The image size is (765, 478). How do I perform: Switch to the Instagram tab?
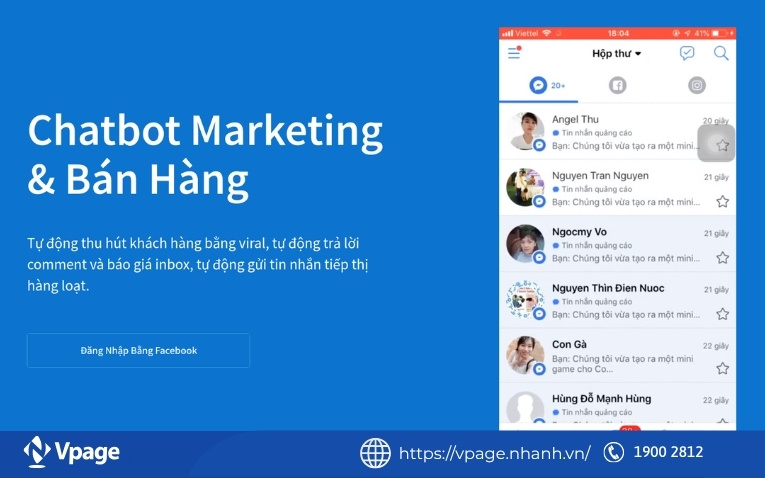pos(697,85)
